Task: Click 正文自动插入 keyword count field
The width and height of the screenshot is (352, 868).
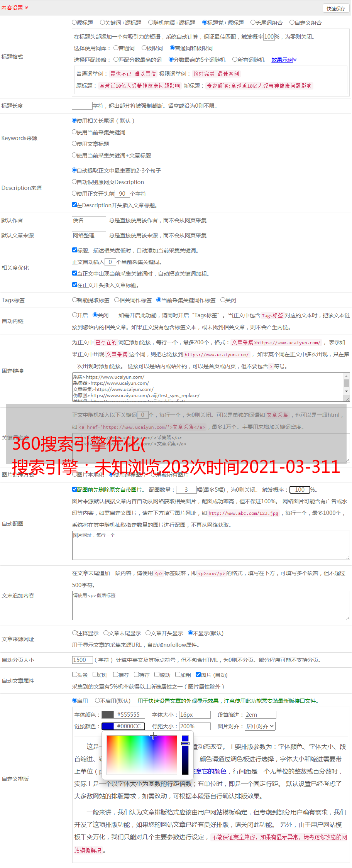Action: [x=110, y=262]
